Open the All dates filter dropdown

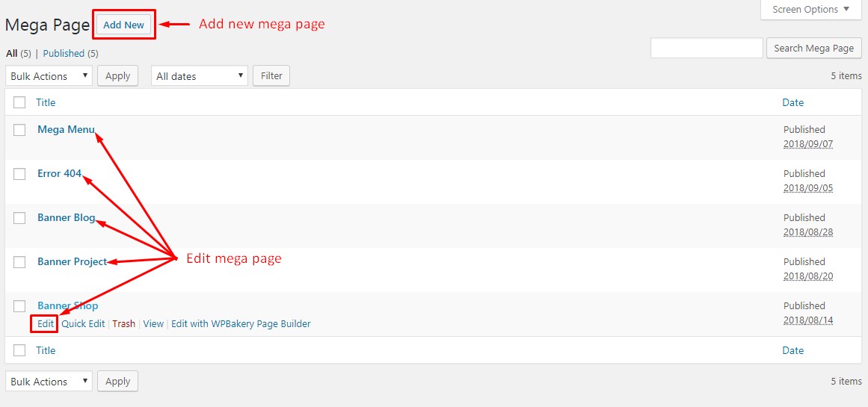pos(200,76)
